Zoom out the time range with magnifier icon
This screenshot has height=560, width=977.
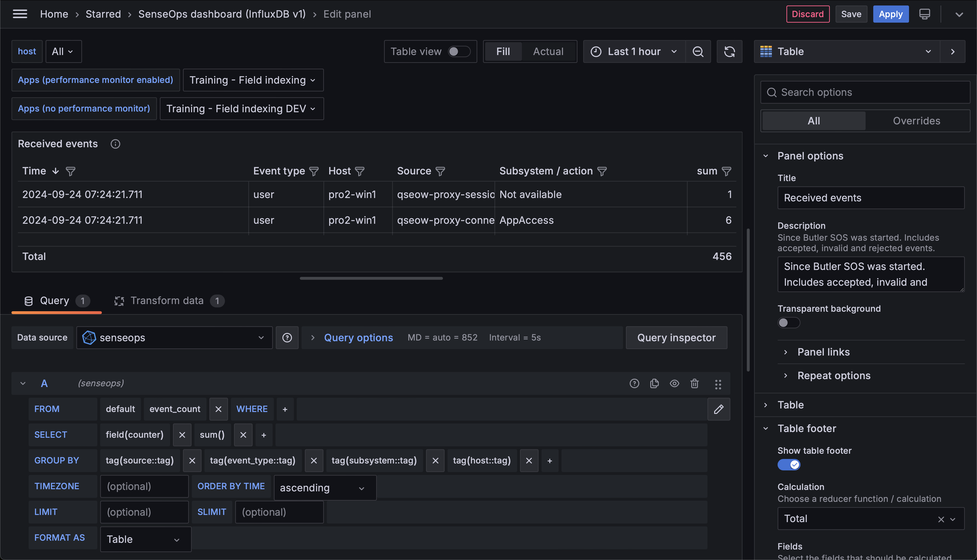pos(698,51)
